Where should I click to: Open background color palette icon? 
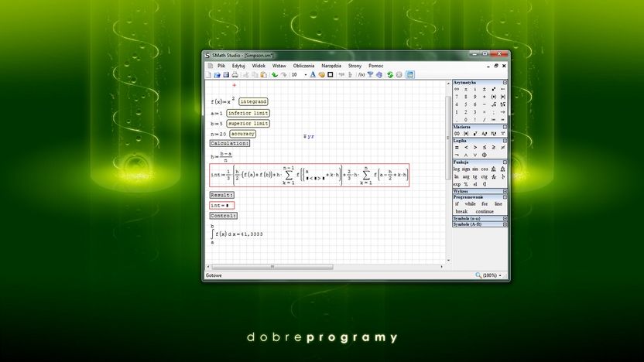tap(321, 75)
